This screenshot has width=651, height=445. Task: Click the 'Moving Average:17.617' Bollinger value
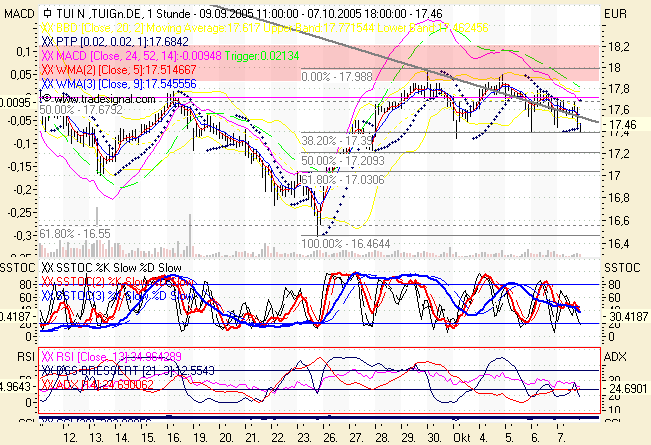click(x=204, y=28)
